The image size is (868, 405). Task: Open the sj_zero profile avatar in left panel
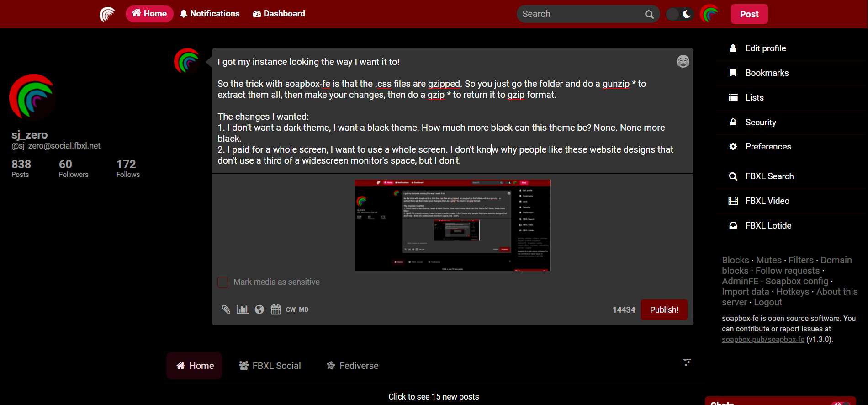pos(32,97)
